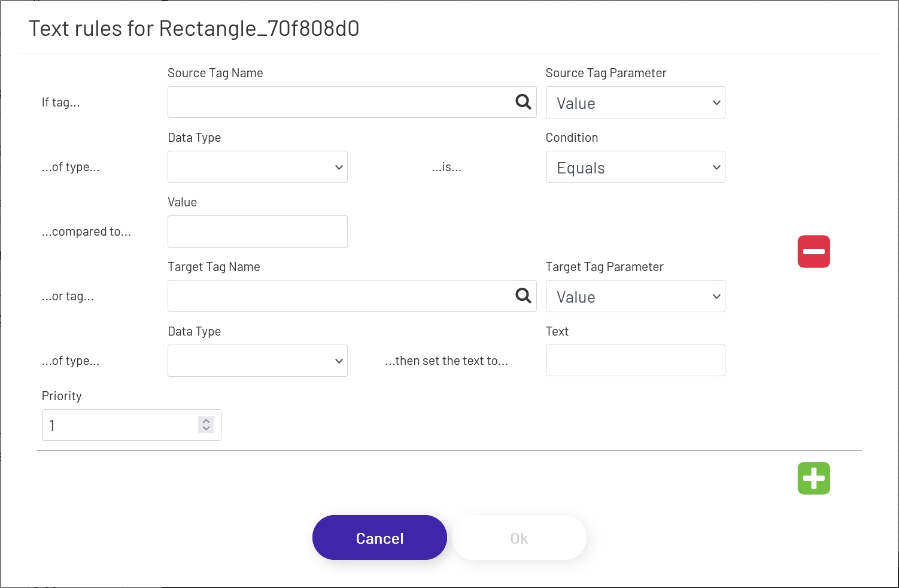Focus the Text field for the rule output
Viewport: 899px width, 588px height.
click(x=634, y=360)
